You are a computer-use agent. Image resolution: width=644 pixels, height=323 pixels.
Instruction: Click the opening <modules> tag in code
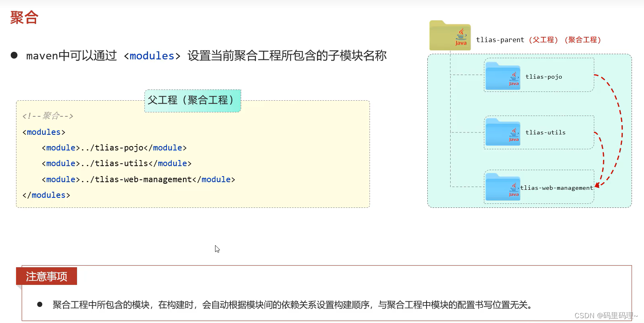[x=44, y=132]
